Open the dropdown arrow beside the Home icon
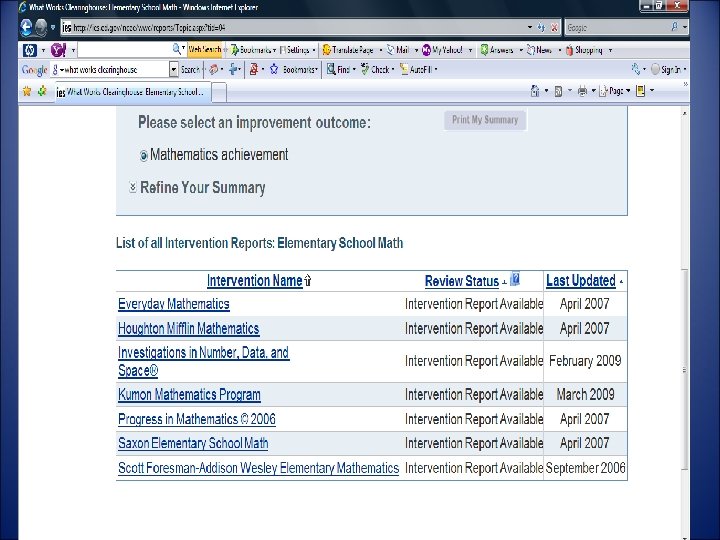The width and height of the screenshot is (720, 540). (x=546, y=91)
